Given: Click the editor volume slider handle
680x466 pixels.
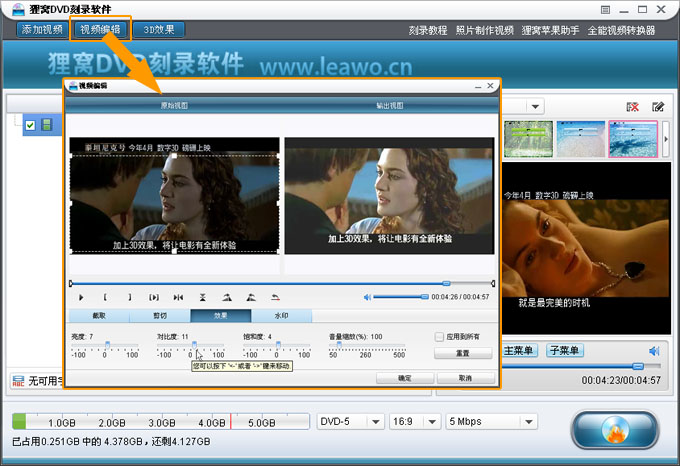Looking at the screenshot, I should click(x=425, y=297).
